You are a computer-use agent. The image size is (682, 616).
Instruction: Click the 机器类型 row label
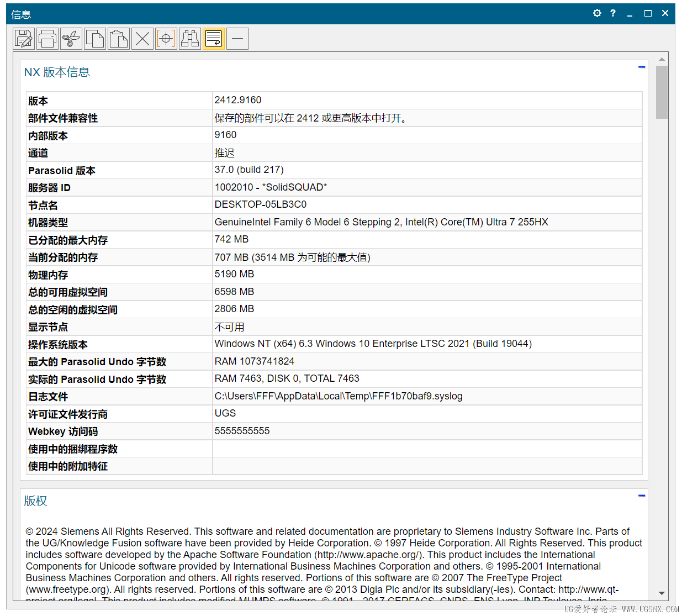click(x=48, y=223)
